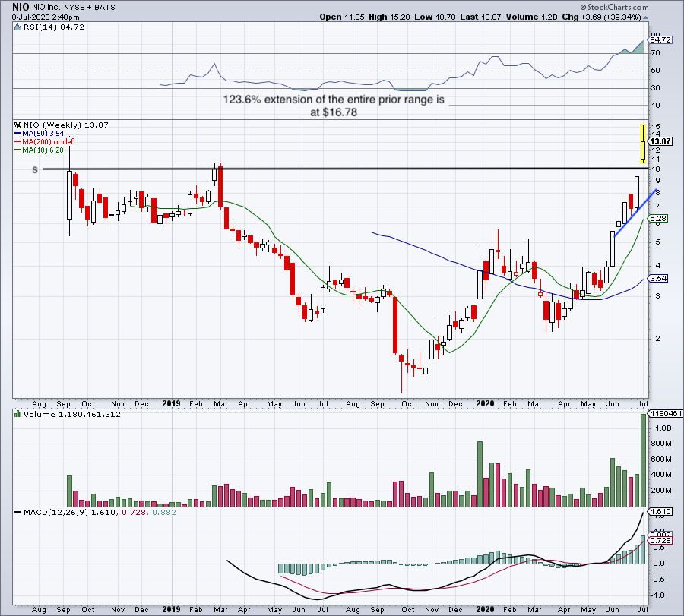Image resolution: width=684 pixels, height=616 pixels.
Task: Click the High 15.28 value
Action: (x=389, y=17)
